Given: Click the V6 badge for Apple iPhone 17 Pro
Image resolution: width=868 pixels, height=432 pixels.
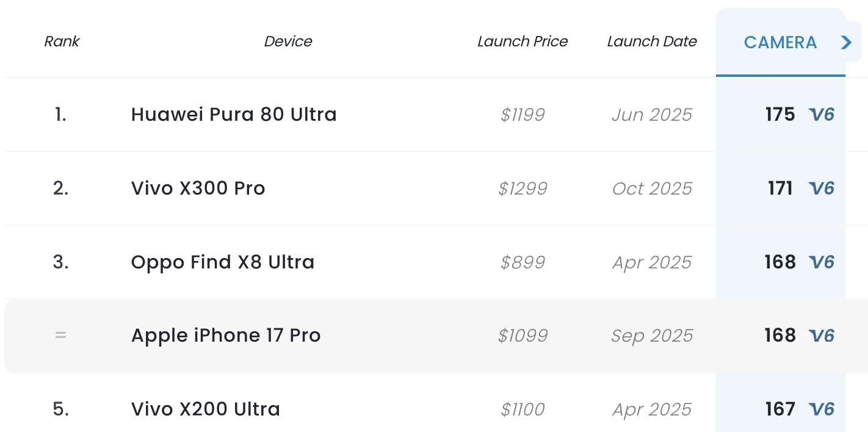Looking at the screenshot, I should click(821, 336).
